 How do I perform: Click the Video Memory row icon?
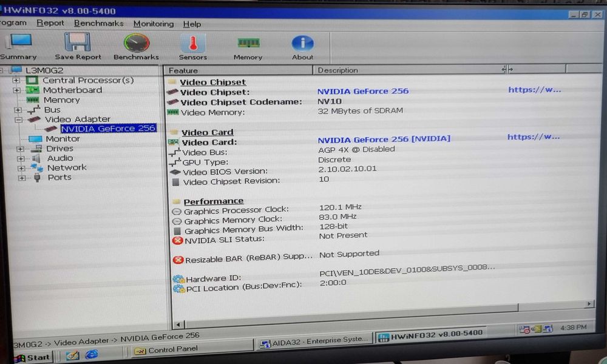(172, 112)
